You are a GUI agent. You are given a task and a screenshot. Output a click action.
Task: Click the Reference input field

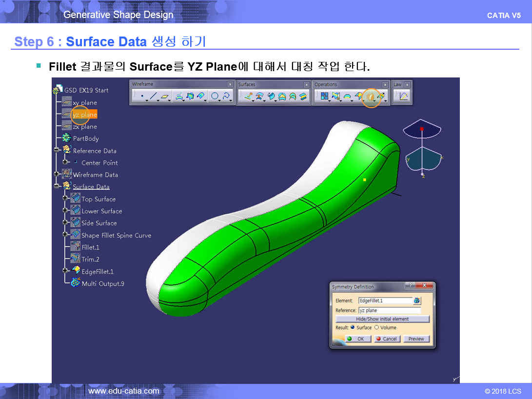[389, 310]
